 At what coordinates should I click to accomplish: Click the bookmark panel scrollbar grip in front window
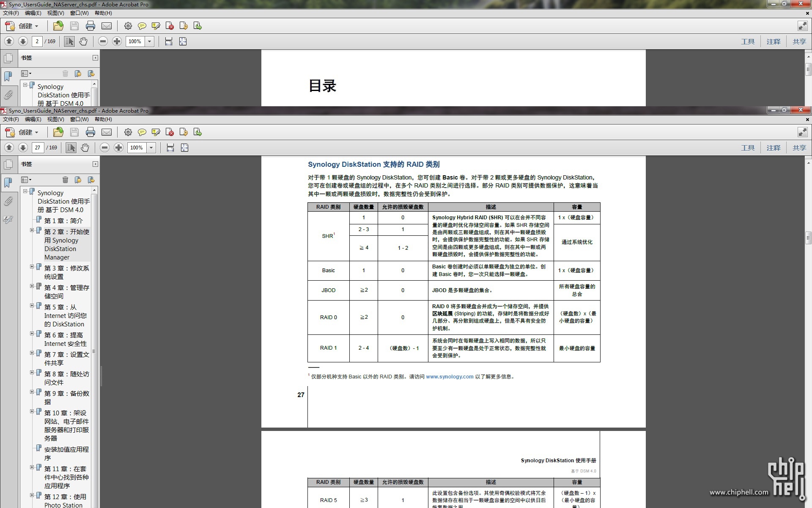click(x=94, y=351)
